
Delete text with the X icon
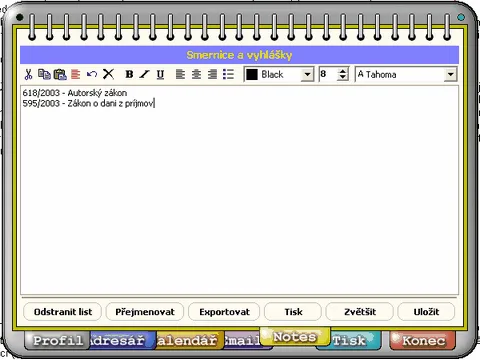click(108, 74)
